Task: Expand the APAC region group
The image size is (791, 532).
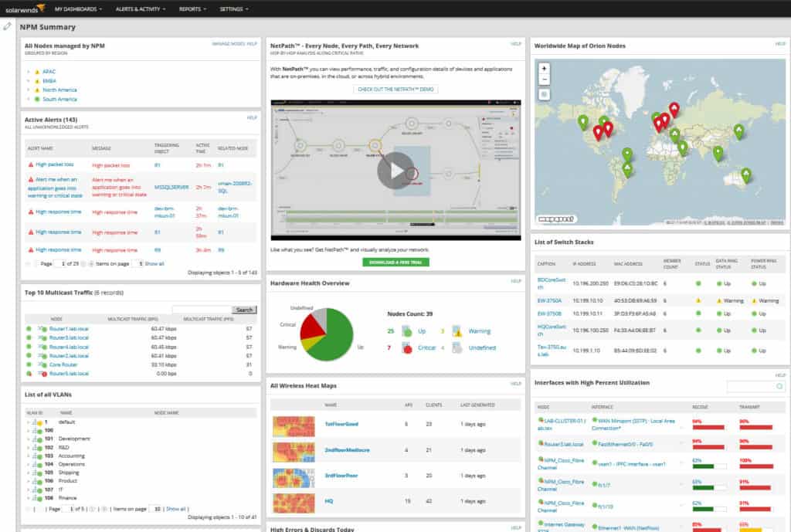Action: tap(29, 72)
